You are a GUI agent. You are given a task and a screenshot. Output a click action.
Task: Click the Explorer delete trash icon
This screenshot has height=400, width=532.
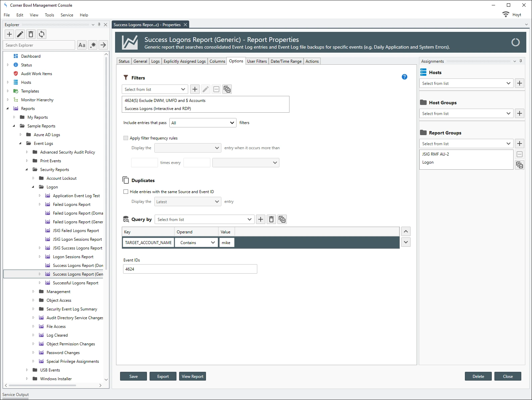tap(31, 34)
